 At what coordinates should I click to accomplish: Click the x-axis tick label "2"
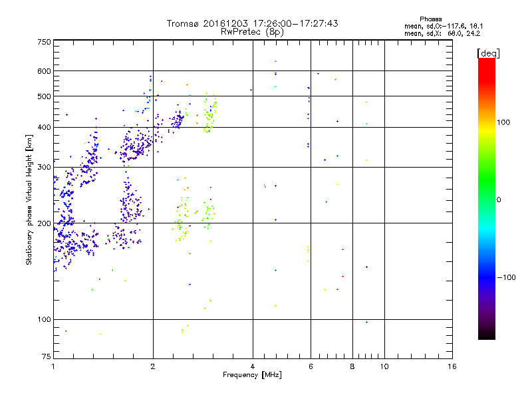coord(153,366)
